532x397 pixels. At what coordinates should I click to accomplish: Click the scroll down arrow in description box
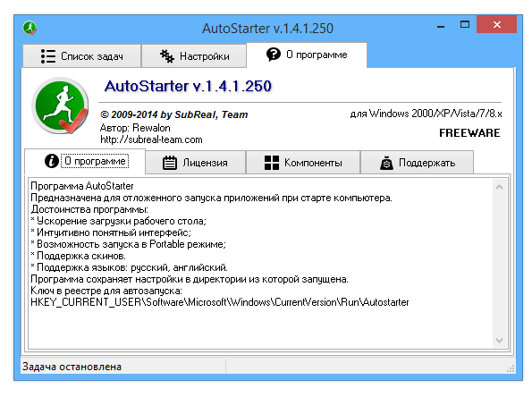(499, 341)
